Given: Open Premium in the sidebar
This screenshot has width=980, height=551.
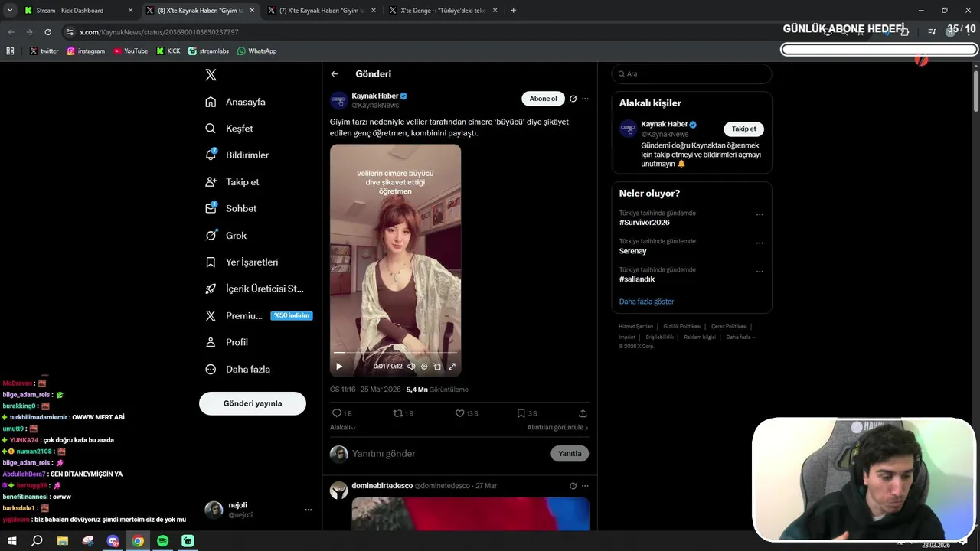Looking at the screenshot, I should (x=259, y=315).
